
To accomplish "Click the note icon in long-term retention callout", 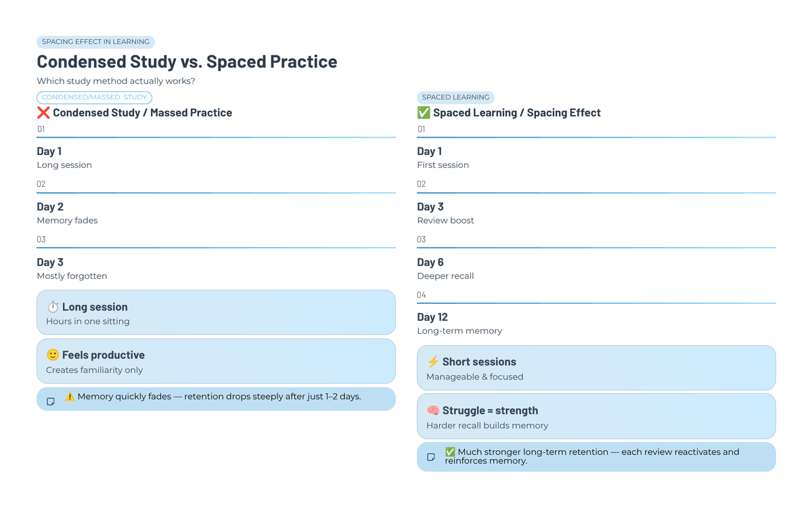I will click(x=431, y=458).
